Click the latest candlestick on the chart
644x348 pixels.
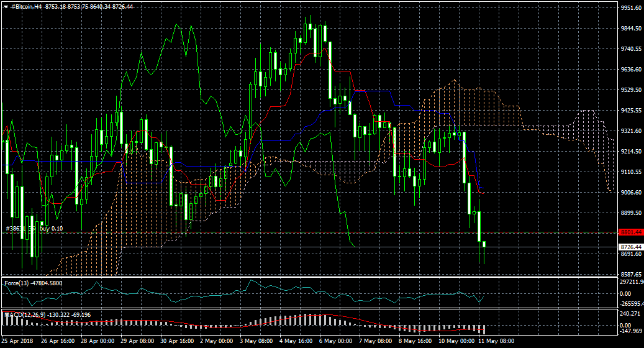pyautogui.click(x=484, y=244)
